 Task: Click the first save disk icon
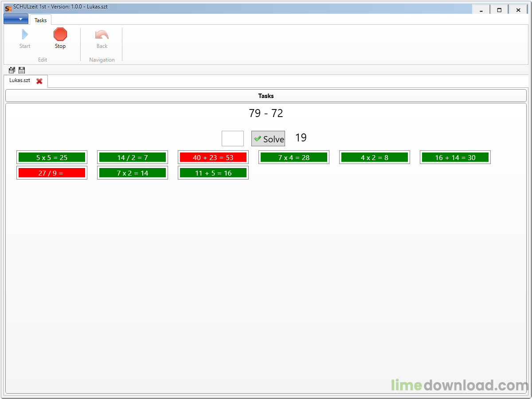(12, 70)
